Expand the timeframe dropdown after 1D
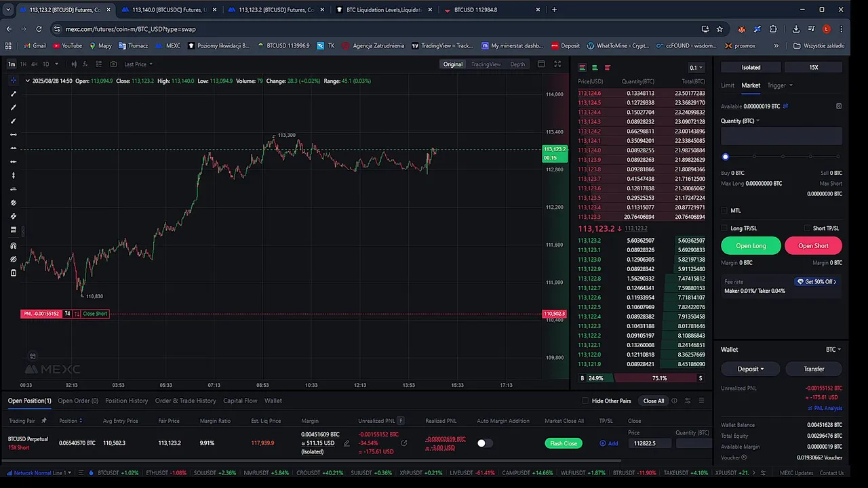868x488 pixels. pos(56,64)
